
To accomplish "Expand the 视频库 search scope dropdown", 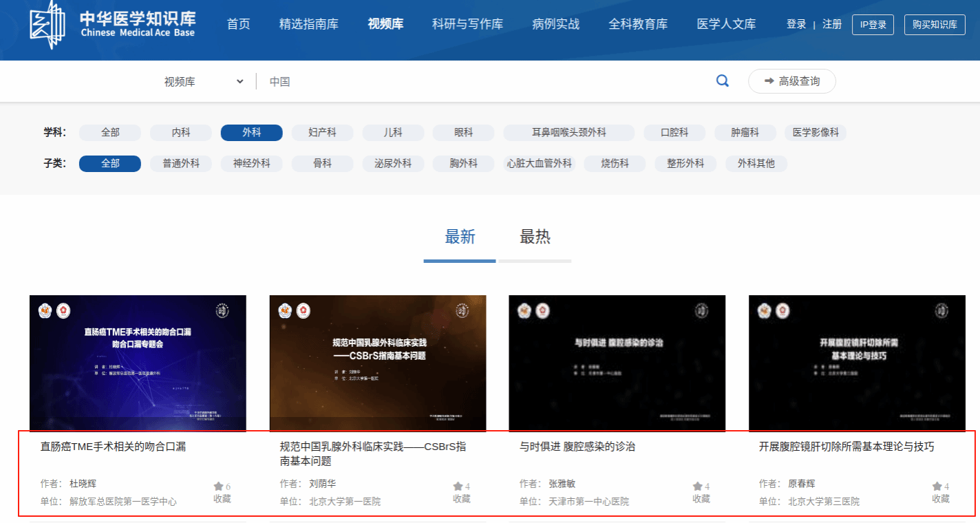I will click(204, 81).
